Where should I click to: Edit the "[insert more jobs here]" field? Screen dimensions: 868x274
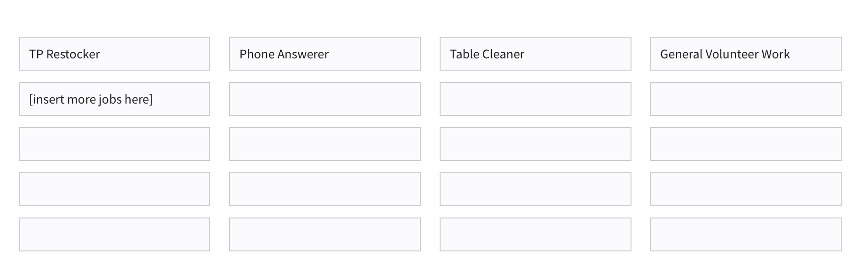114,99
